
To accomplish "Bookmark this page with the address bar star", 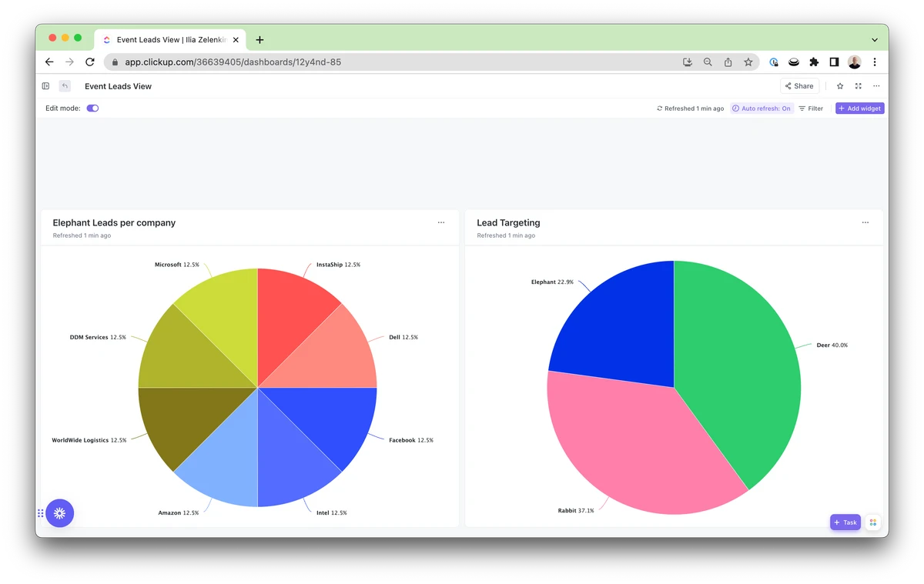I will [748, 62].
